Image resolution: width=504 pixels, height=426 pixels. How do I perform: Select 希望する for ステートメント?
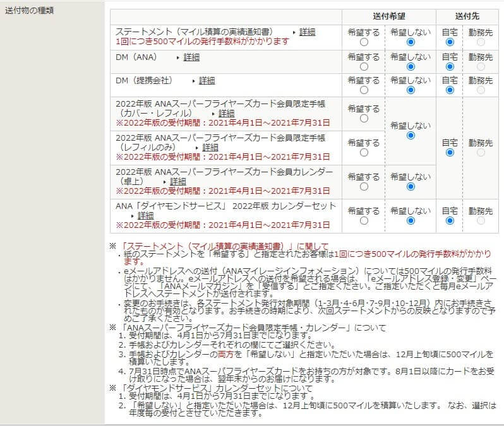click(x=364, y=42)
